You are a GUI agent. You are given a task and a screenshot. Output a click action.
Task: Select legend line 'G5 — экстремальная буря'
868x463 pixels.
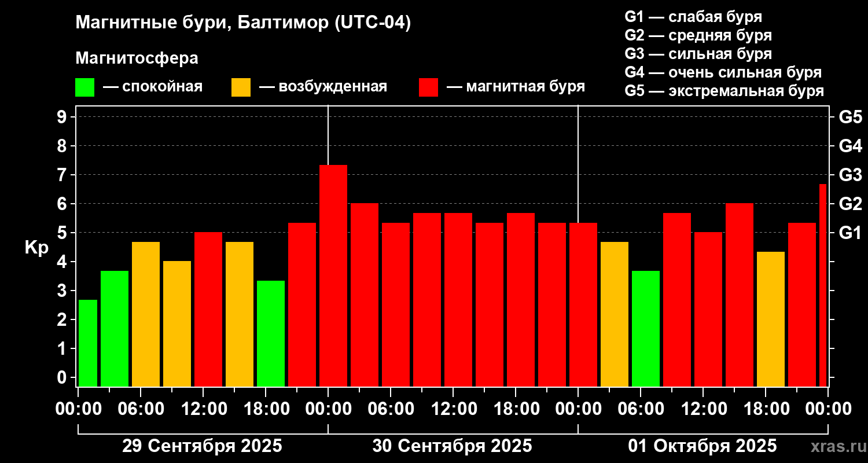[x=724, y=91]
